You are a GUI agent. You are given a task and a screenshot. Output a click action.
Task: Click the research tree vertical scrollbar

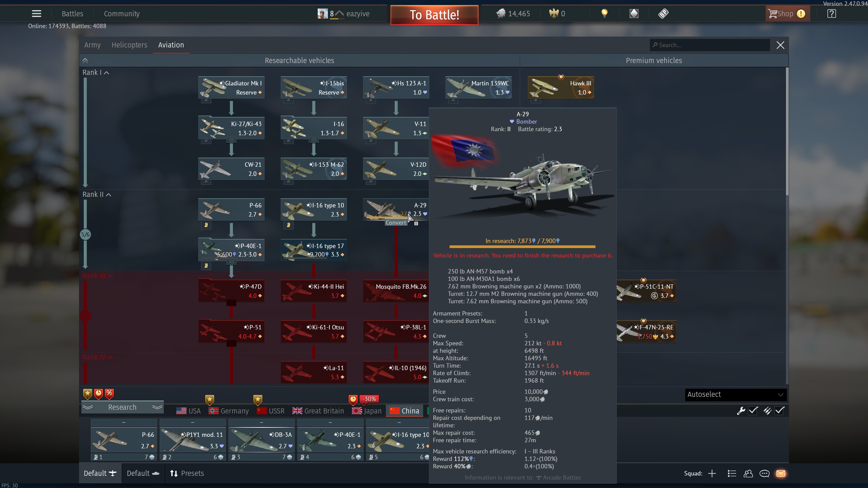click(787, 131)
